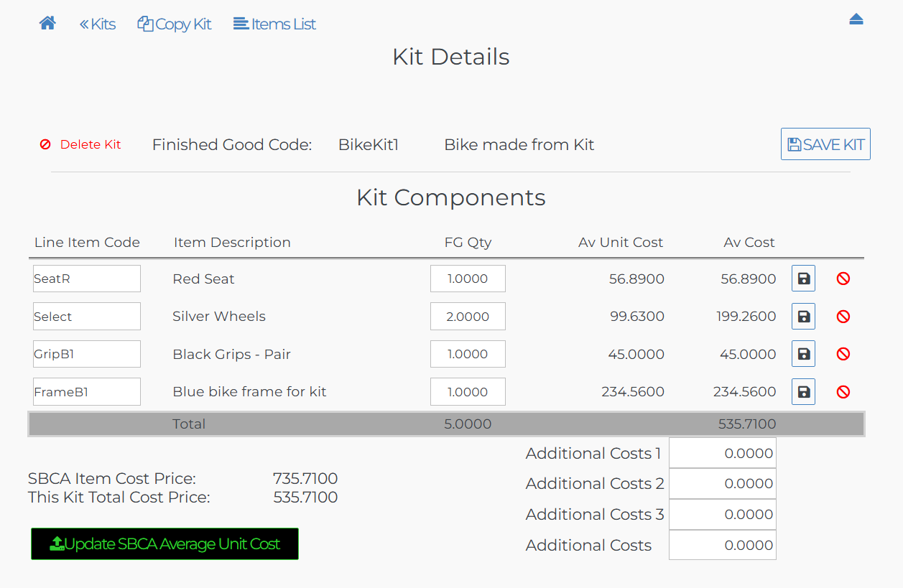
Task: Remove the Red Seat component
Action: [843, 279]
